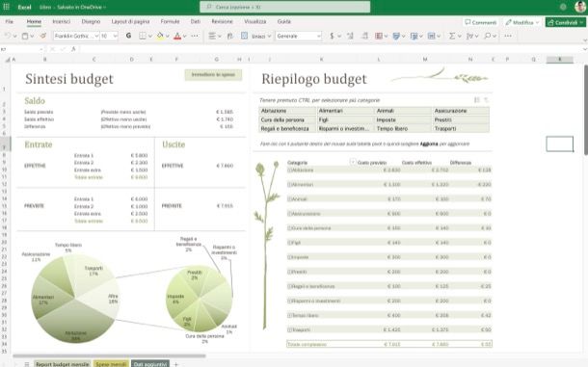Click the wrap text icon
The height and width of the screenshot is (367, 588).
coord(229,36)
